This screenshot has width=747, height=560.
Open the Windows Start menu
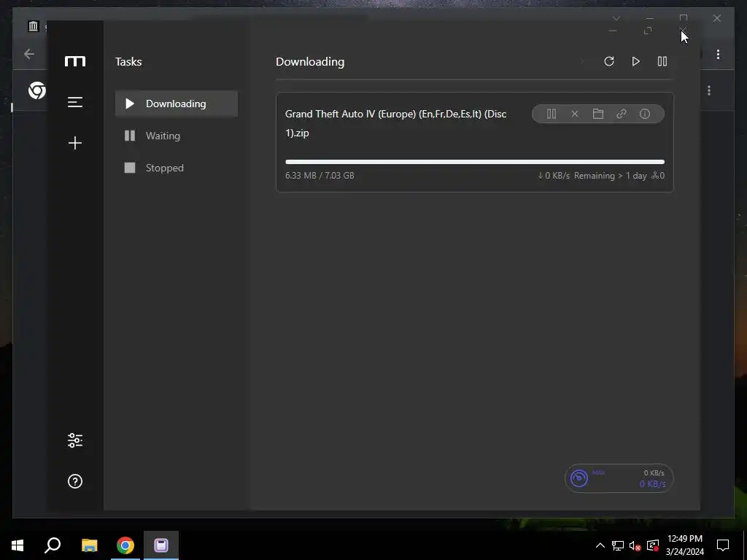pos(18,545)
